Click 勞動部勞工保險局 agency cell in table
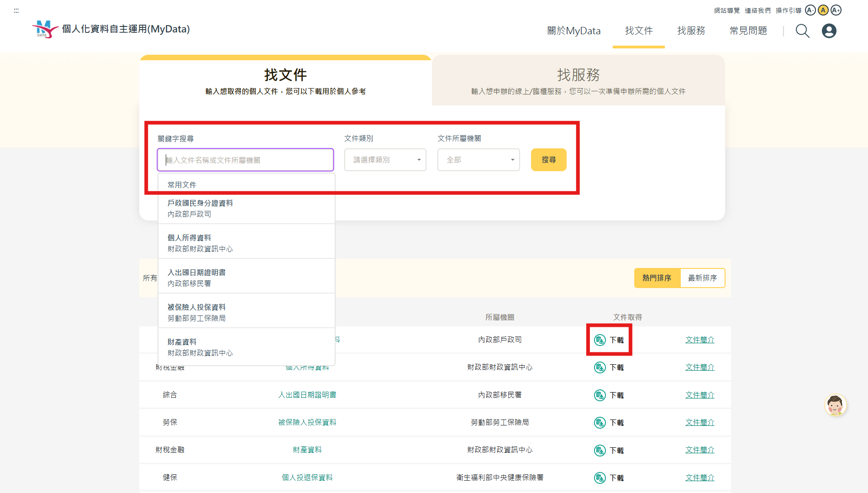 [x=500, y=422]
